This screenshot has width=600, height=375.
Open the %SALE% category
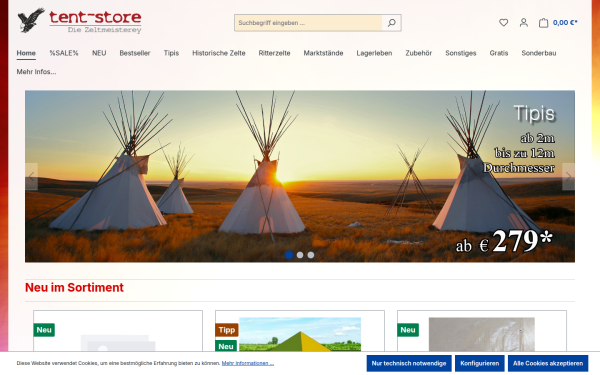click(64, 53)
